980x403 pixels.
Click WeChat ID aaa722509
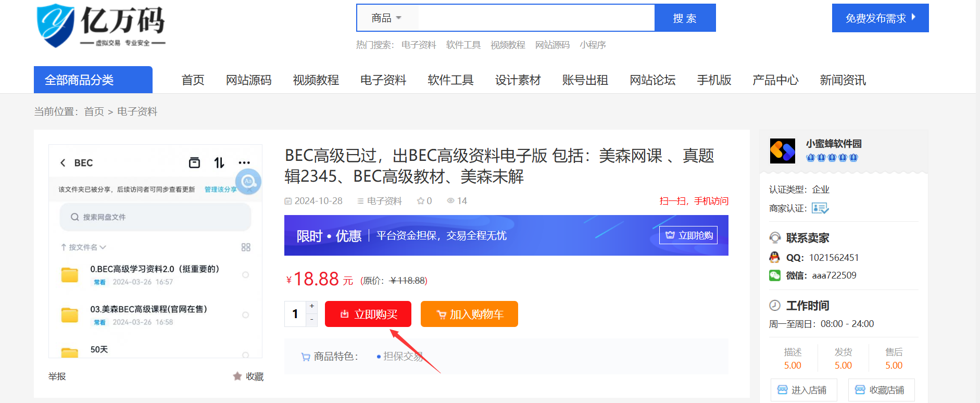(834, 275)
